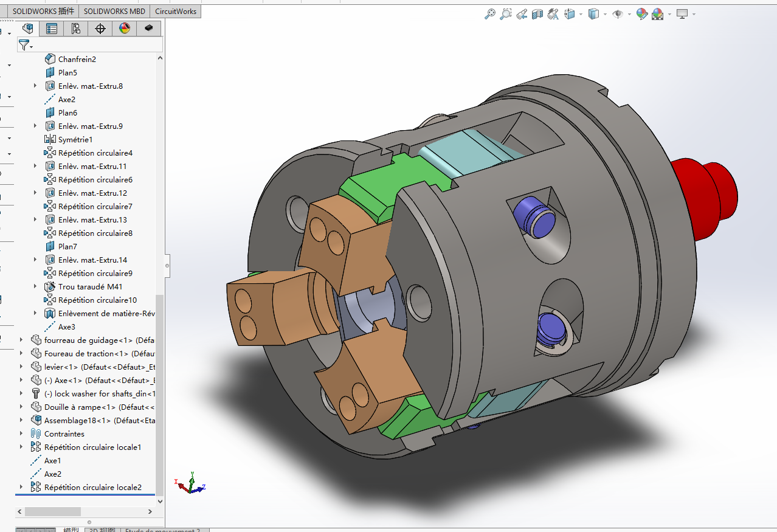Click the Plan7 plane icon
777x532 pixels.
[50, 246]
